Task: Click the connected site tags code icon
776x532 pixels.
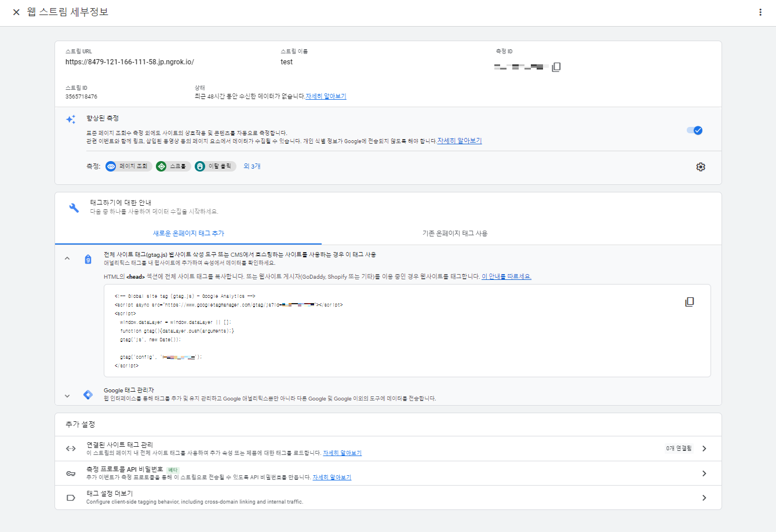Action: point(71,449)
